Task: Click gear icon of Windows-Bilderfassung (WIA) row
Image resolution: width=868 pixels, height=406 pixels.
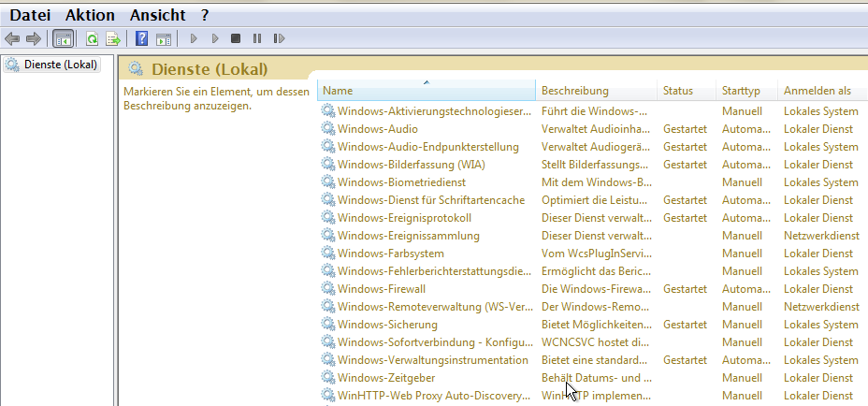Action: click(328, 164)
